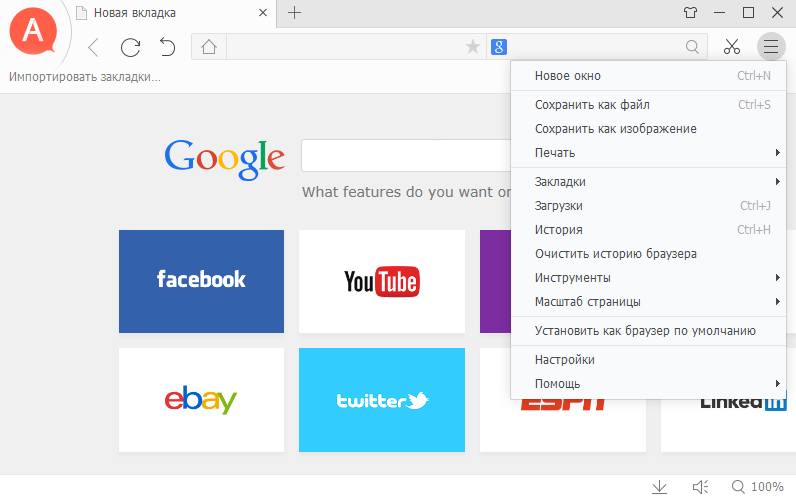The height and width of the screenshot is (498, 796).
Task: Open the purple speed dial tile
Action: [x=495, y=281]
